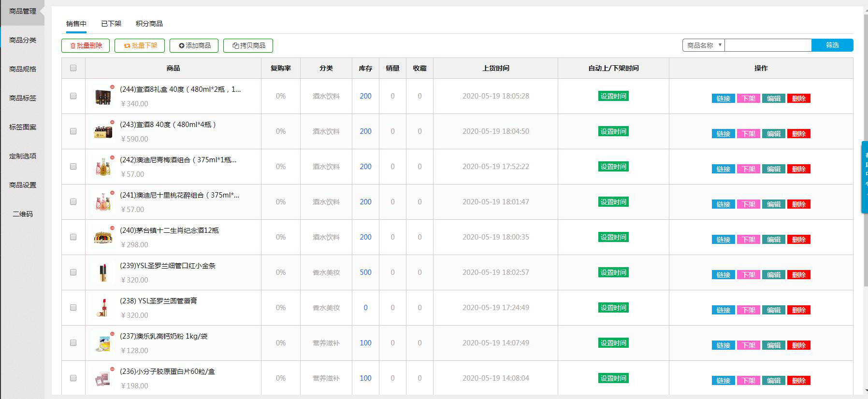Click thumbnail of 澳乐乳高钙奶粉
The height and width of the screenshot is (399, 868).
[x=103, y=343]
